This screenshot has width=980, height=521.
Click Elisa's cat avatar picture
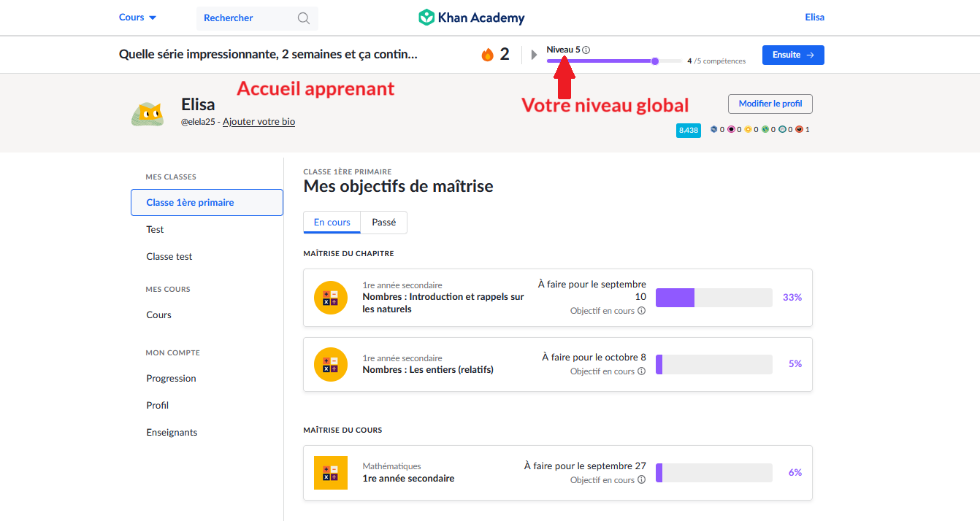point(148,114)
